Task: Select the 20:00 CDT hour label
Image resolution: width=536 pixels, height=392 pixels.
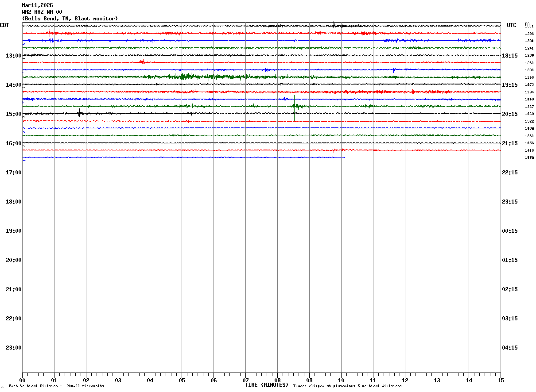Action: click(14, 260)
